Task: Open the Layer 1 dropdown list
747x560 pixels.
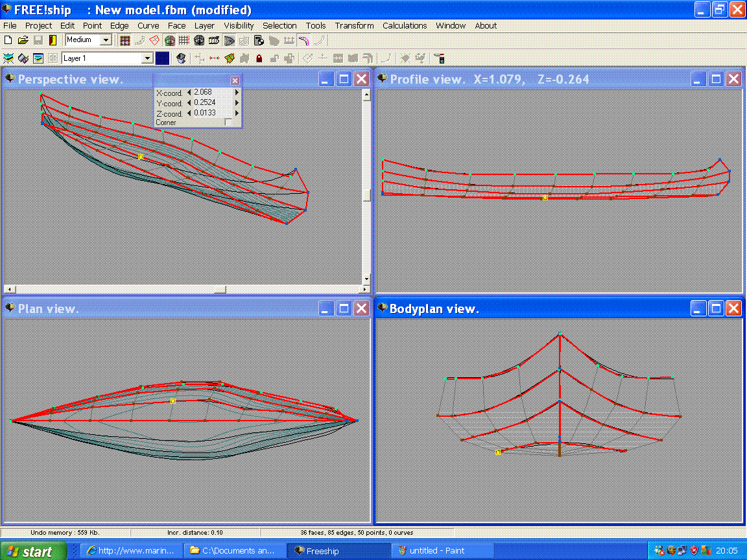Action: [147, 58]
